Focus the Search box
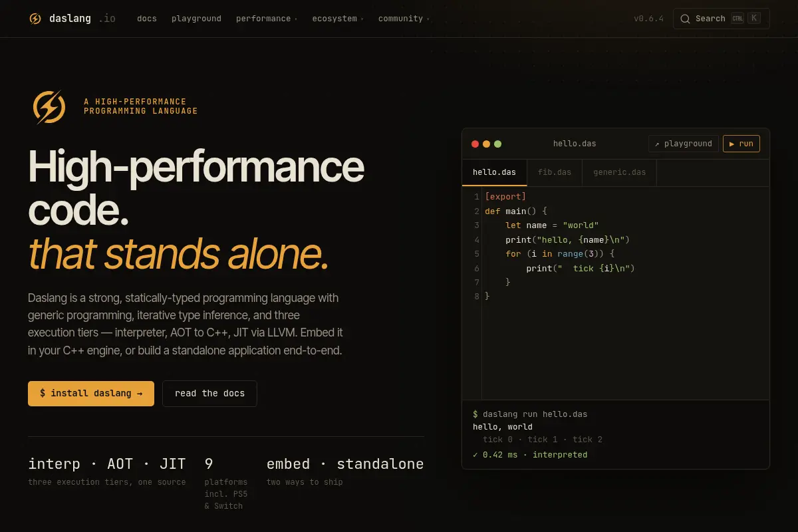Screen dimensions: 798x532 click(x=722, y=19)
